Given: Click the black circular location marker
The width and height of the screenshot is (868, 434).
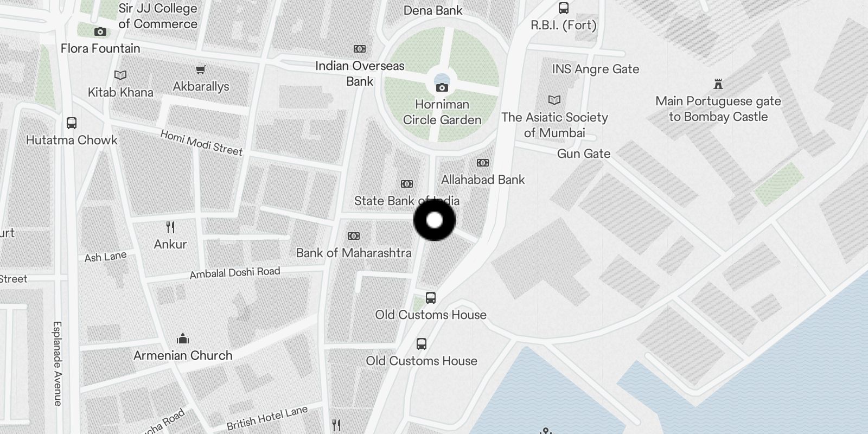Looking at the screenshot, I should (435, 220).
